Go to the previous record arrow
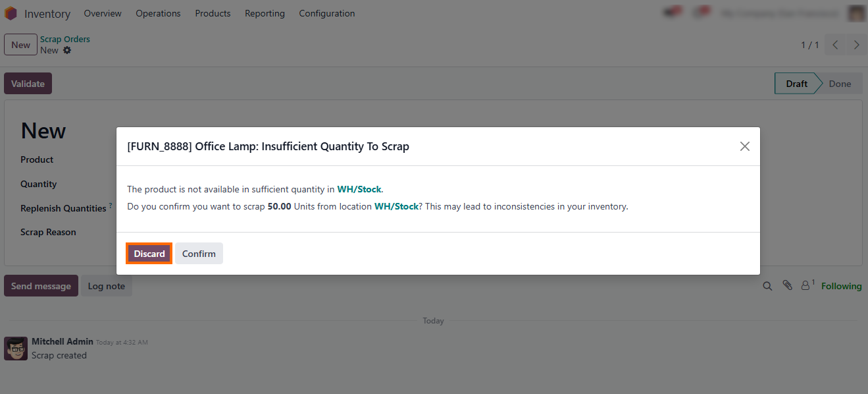The height and width of the screenshot is (394, 868). click(x=835, y=45)
